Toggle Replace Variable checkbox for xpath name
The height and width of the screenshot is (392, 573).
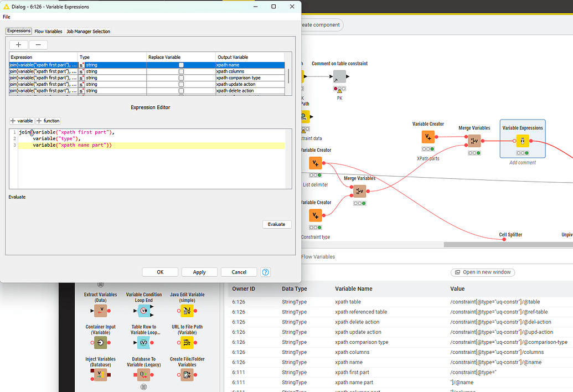pyautogui.click(x=181, y=65)
